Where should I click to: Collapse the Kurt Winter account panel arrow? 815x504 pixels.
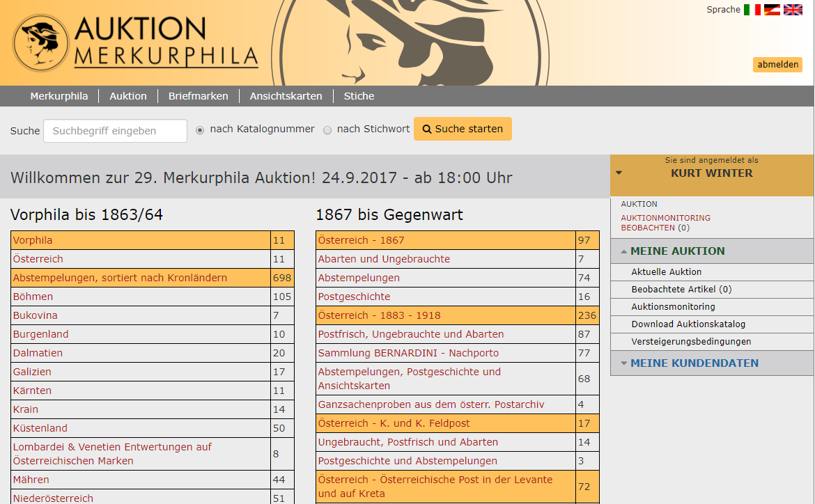[x=619, y=173]
